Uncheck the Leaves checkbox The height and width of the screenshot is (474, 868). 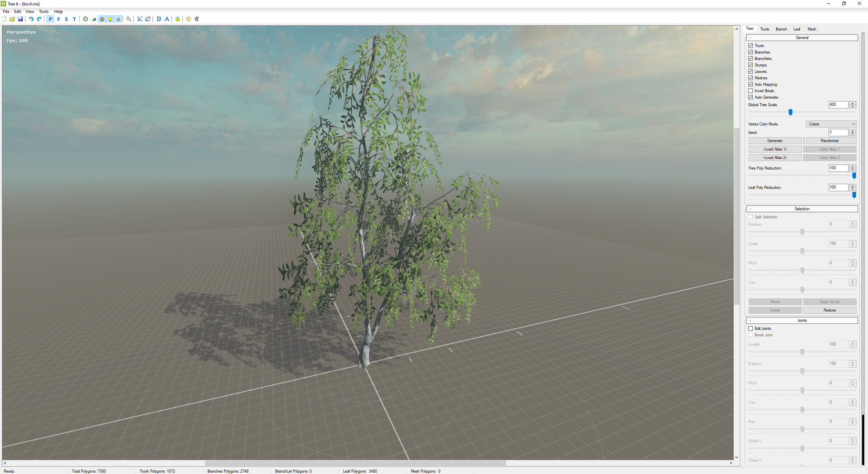[750, 71]
